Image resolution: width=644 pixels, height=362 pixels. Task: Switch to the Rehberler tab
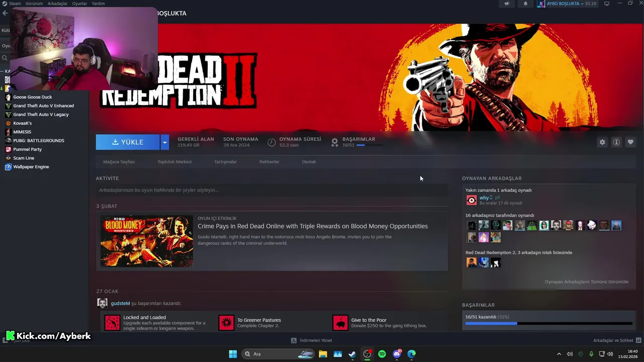pyautogui.click(x=269, y=162)
